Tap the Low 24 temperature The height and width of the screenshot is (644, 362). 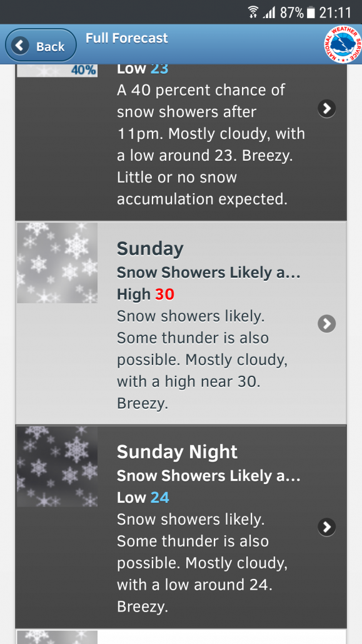click(143, 497)
